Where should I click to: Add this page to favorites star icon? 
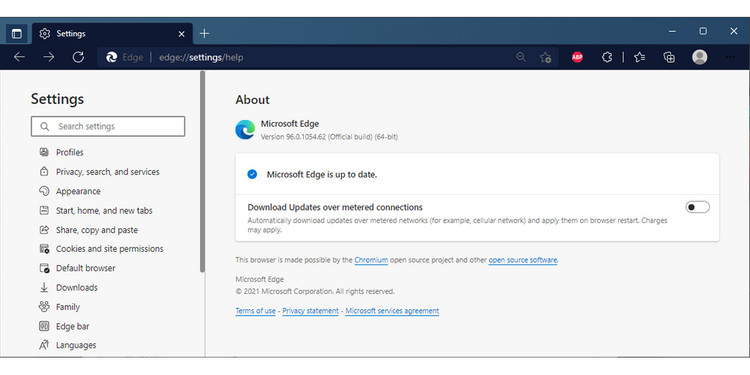point(545,57)
